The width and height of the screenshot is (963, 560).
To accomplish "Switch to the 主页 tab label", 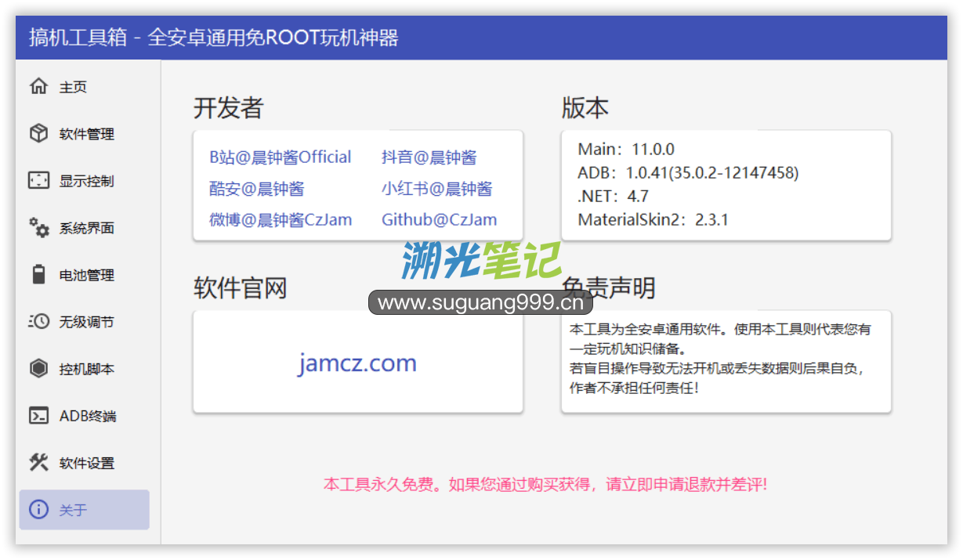I will click(73, 88).
